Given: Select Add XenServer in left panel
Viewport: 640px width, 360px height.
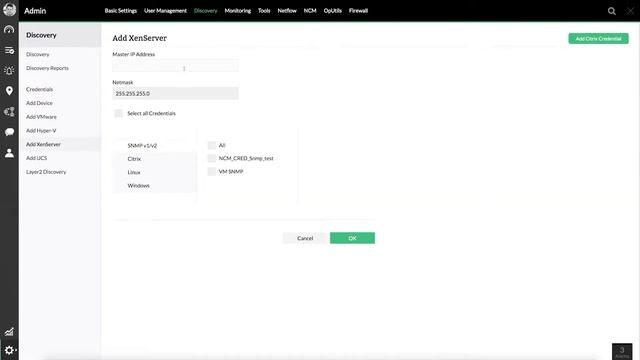Looking at the screenshot, I should [x=43, y=144].
